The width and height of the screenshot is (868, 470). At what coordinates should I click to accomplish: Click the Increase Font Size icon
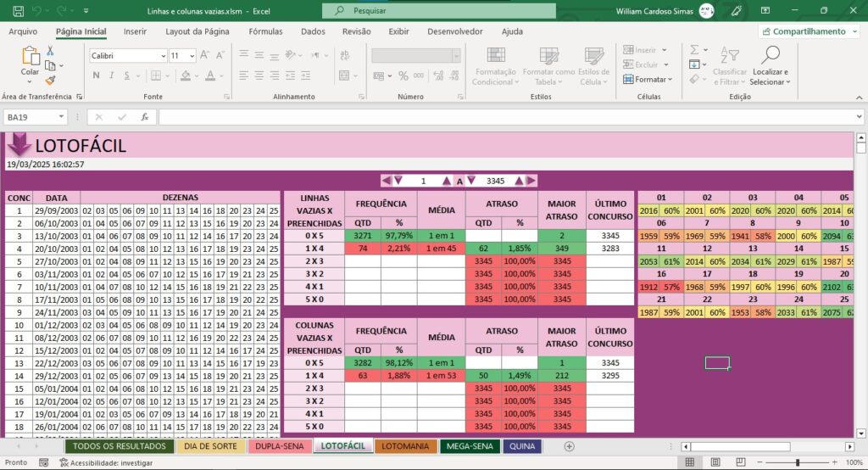click(205, 55)
